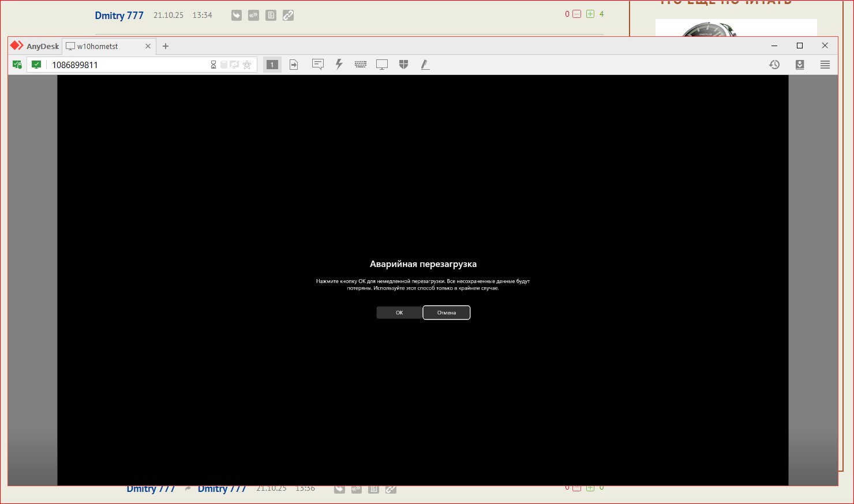
Task: Close the w10hometst session tab
Action: tap(148, 46)
